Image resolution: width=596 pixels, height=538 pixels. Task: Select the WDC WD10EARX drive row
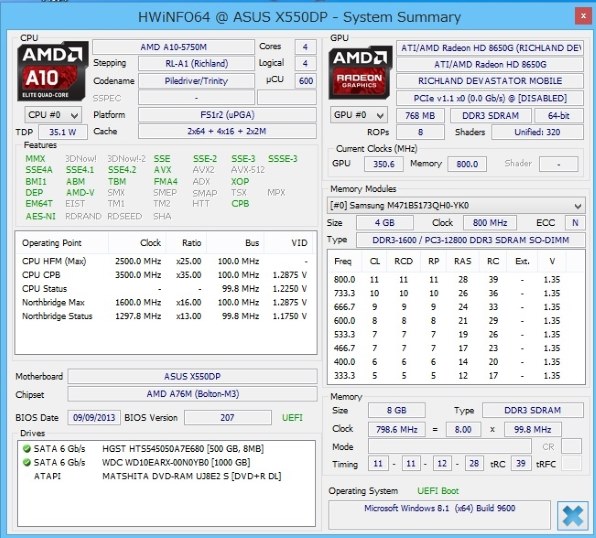[166, 463]
